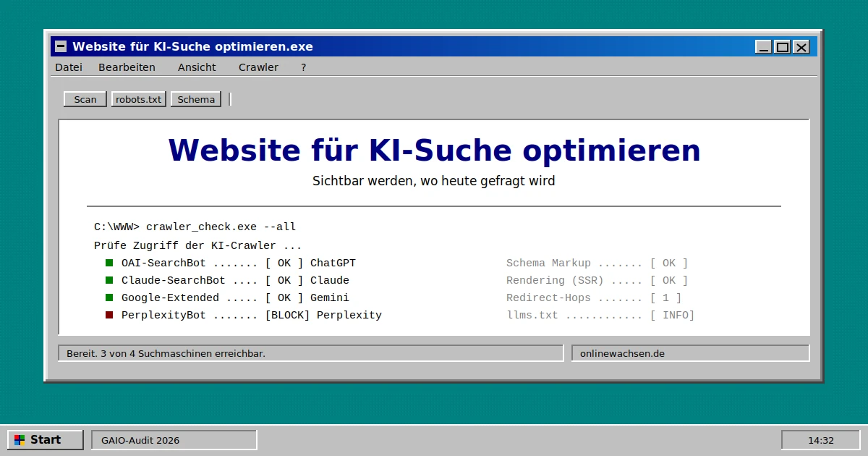Viewport: 868px width, 456px height.
Task: Click the robots.txt toolbar button
Action: 139,99
